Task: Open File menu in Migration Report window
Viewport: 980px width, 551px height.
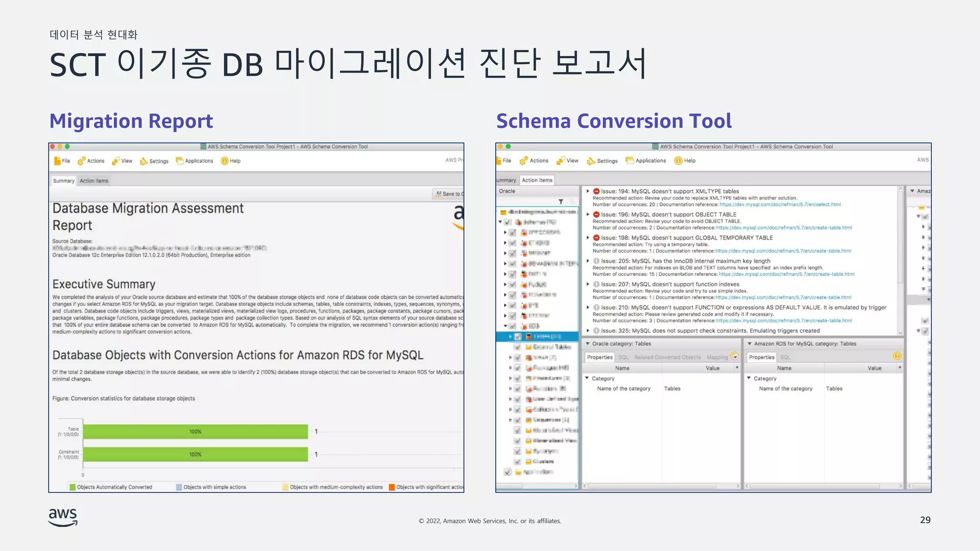Action: [x=62, y=161]
